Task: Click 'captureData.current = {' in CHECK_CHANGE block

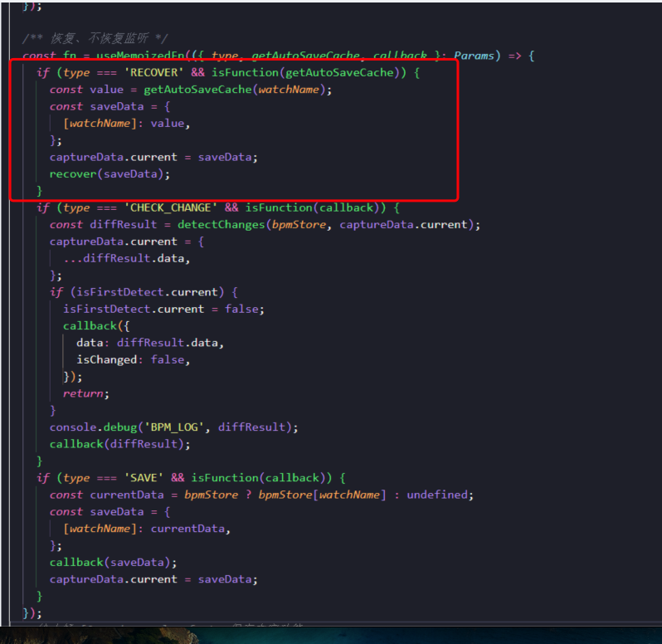Action: click(x=127, y=242)
